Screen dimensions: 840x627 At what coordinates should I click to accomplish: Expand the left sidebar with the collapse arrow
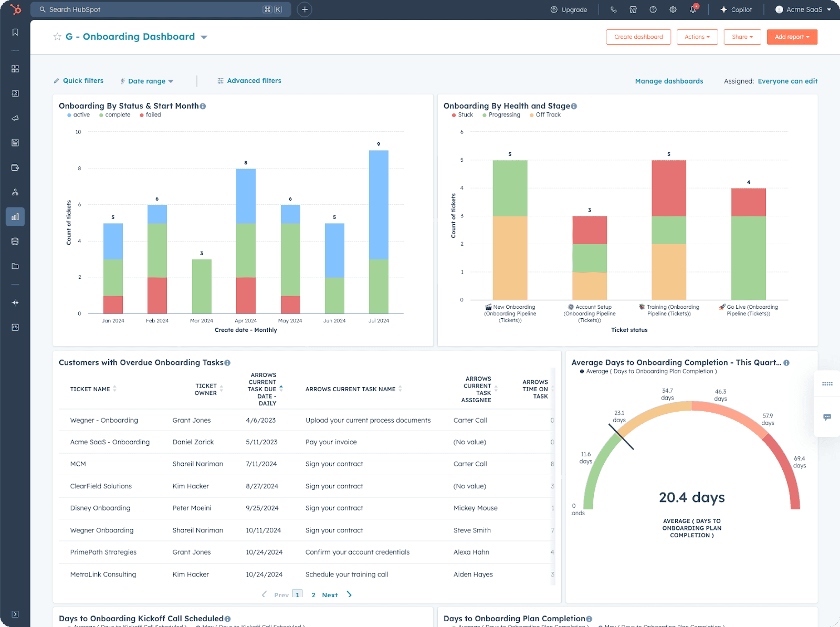tap(15, 614)
